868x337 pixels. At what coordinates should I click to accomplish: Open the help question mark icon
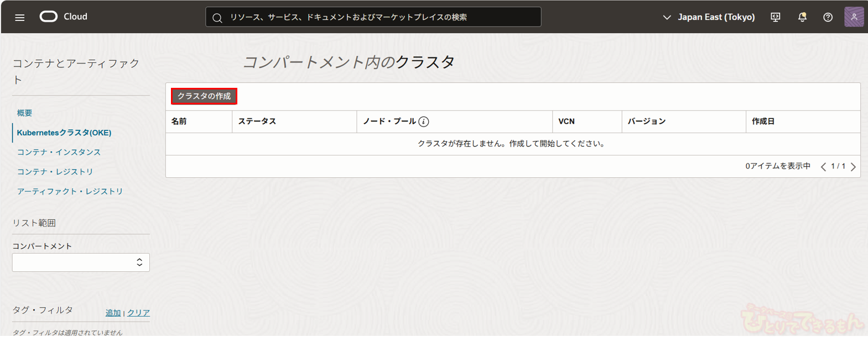tap(828, 17)
